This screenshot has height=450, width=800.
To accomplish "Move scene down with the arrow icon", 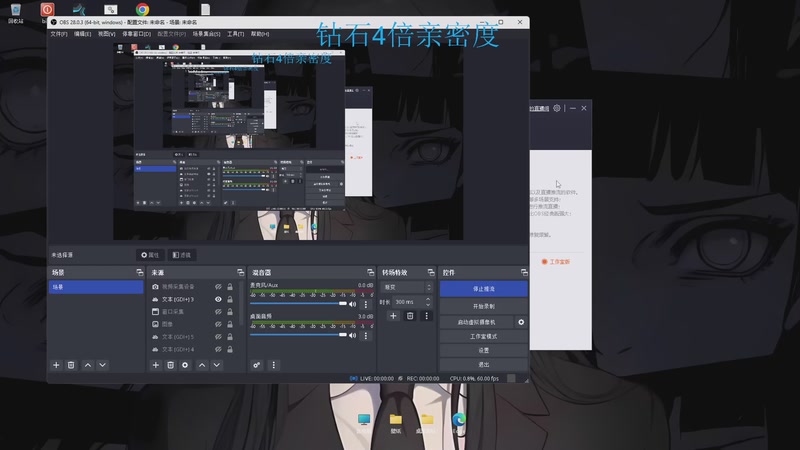I will click(x=103, y=365).
